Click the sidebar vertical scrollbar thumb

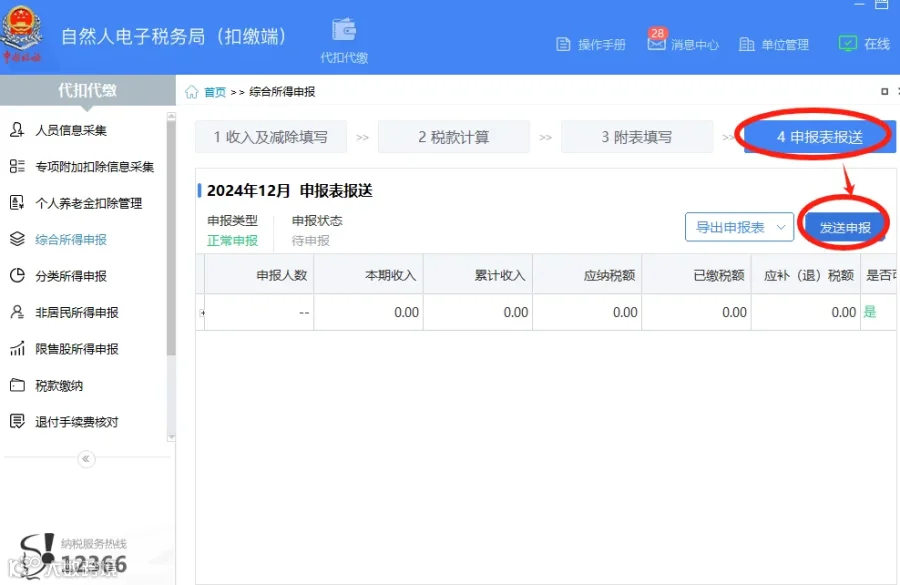click(171, 238)
